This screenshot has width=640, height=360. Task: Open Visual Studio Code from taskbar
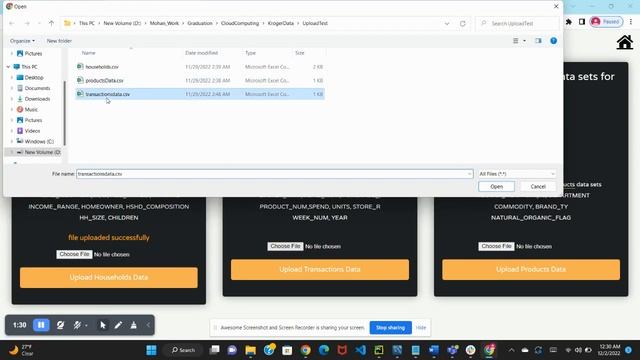coord(360,350)
